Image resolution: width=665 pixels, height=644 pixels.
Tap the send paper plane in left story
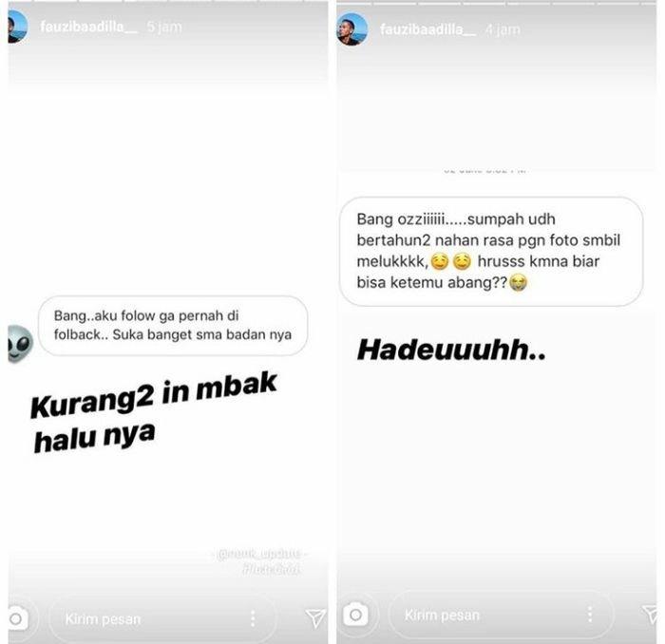pyautogui.click(x=316, y=618)
